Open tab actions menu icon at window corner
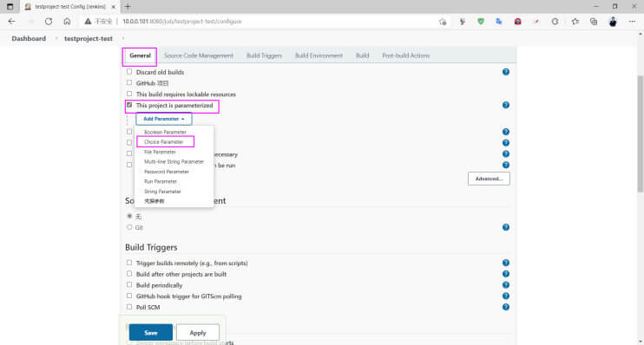 [x=10, y=7]
